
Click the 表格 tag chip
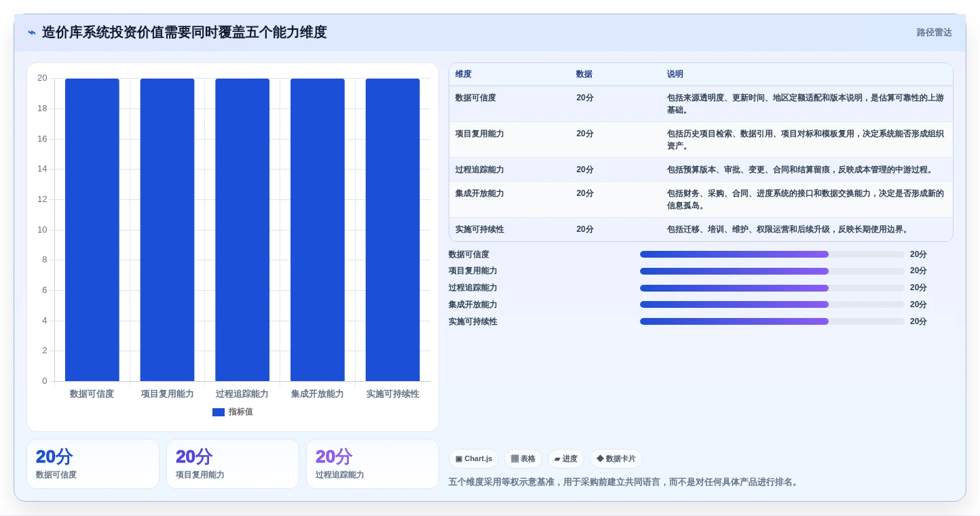click(523, 459)
